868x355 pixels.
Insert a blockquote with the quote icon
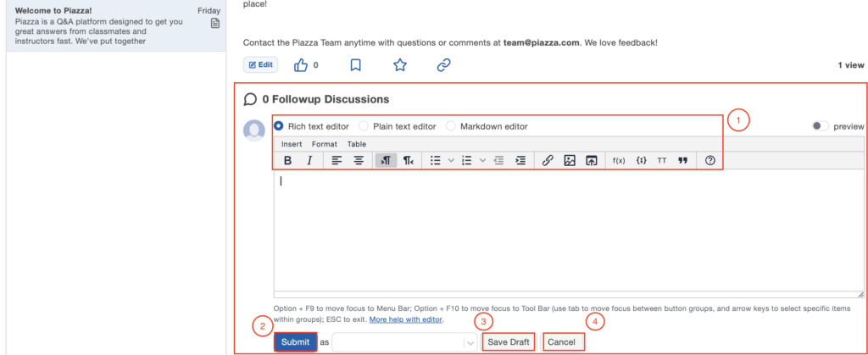pyautogui.click(x=682, y=160)
